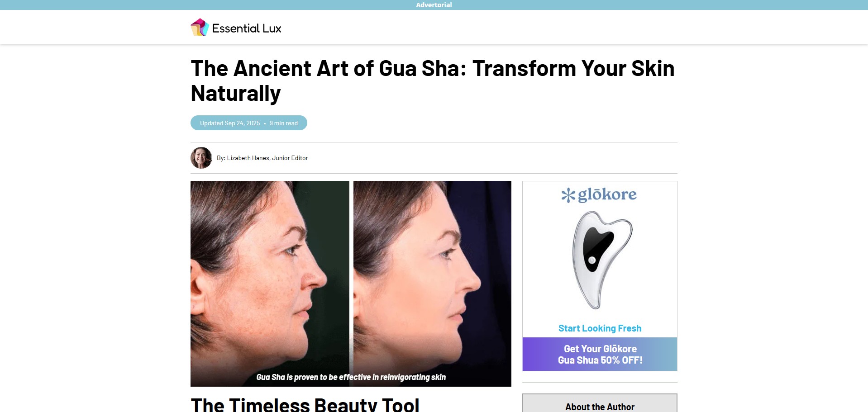Click the author avatar of Lizabeth Hanes
Image resolution: width=868 pixels, height=412 pixels.
pyautogui.click(x=201, y=158)
